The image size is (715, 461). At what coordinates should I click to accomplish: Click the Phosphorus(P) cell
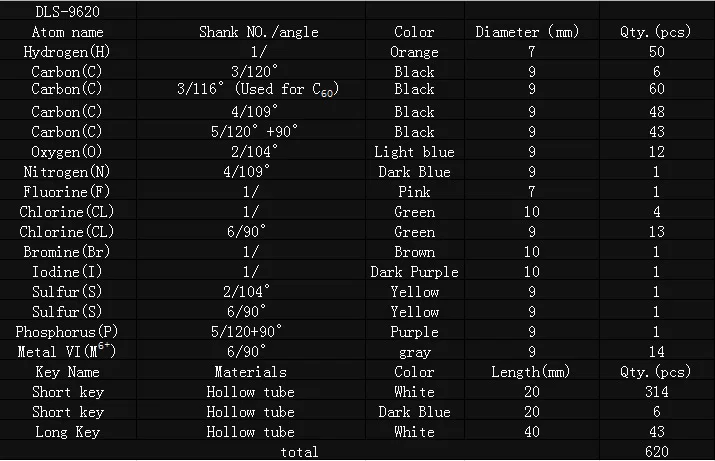click(x=68, y=332)
